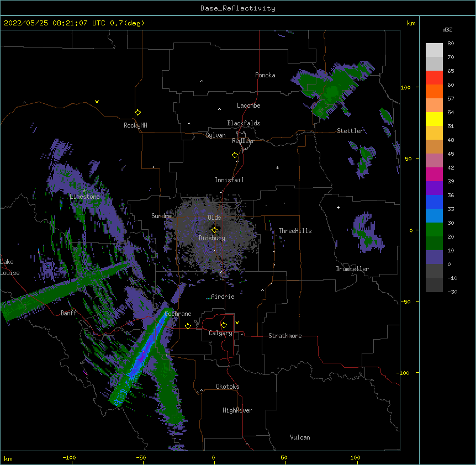Screen dimensions: 476x465
Task: Click the Blackfalds city label
Action: pyautogui.click(x=244, y=123)
